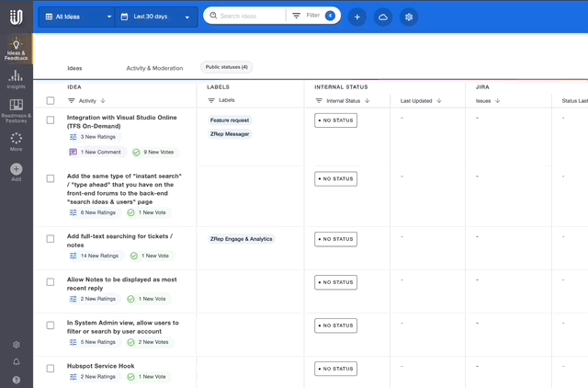Click the Activity column filter icon

point(72,100)
